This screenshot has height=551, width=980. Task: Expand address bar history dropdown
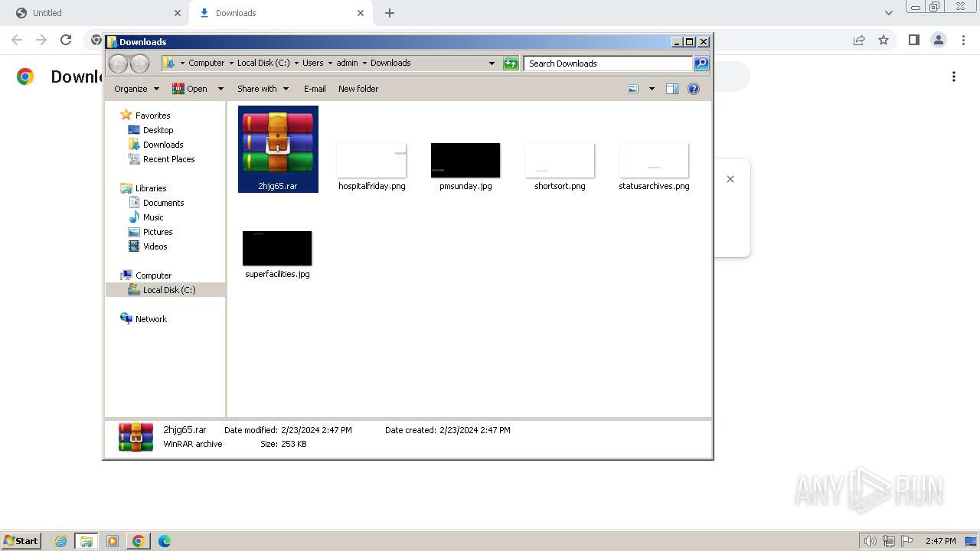[x=492, y=64]
